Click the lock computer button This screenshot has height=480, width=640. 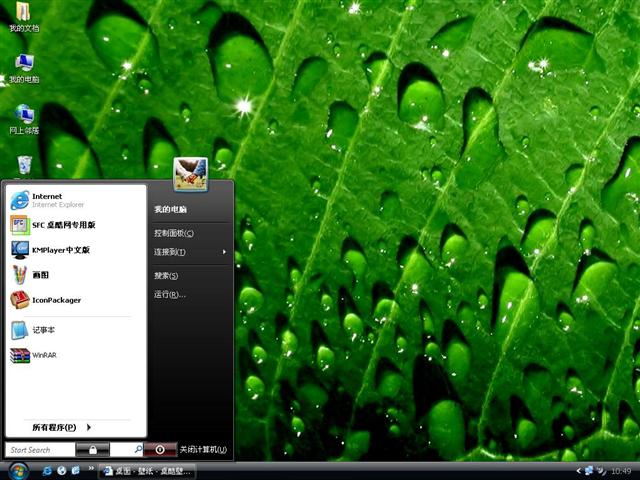93,450
